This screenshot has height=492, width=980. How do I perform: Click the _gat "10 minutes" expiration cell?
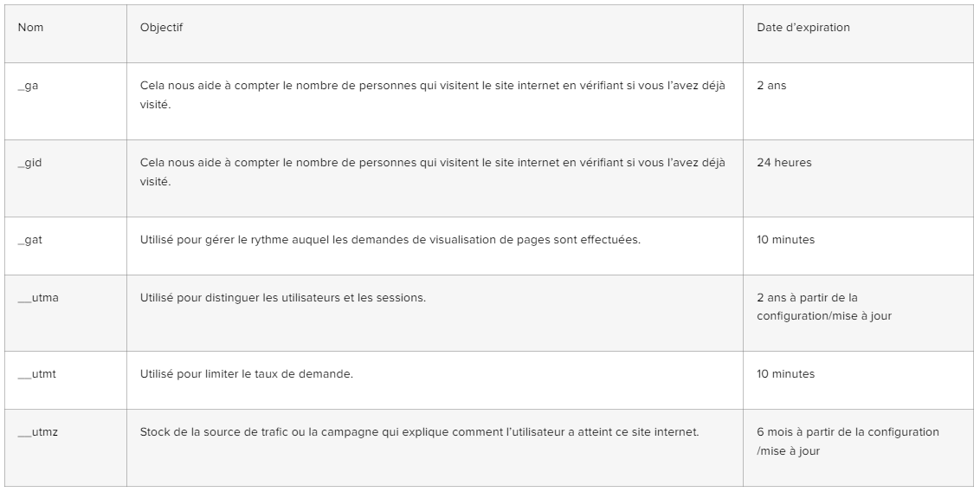785,240
